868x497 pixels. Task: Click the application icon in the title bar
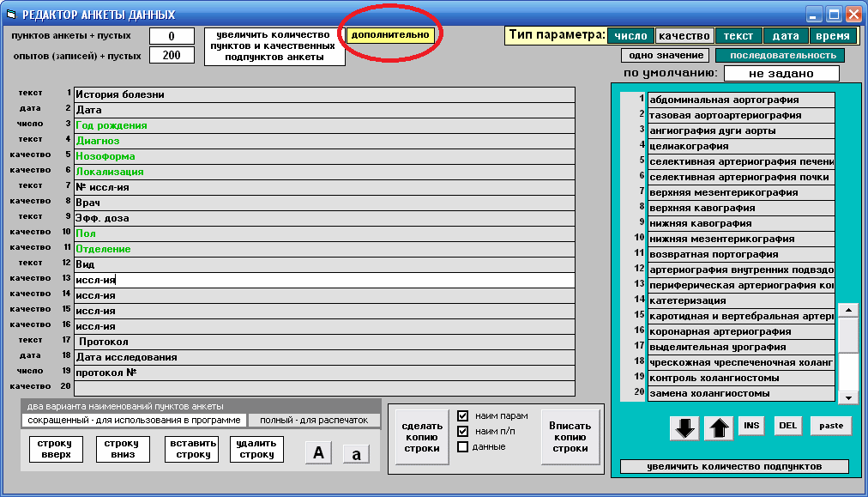[11, 15]
